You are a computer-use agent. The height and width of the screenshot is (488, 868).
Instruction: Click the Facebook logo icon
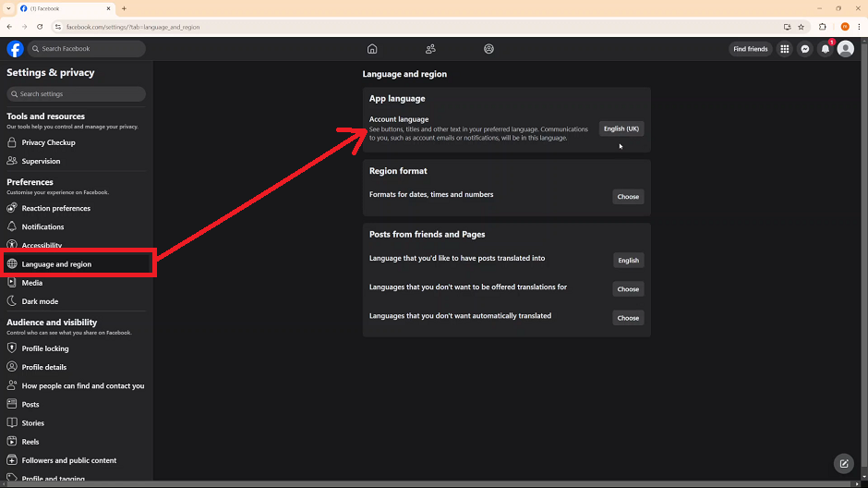point(15,49)
